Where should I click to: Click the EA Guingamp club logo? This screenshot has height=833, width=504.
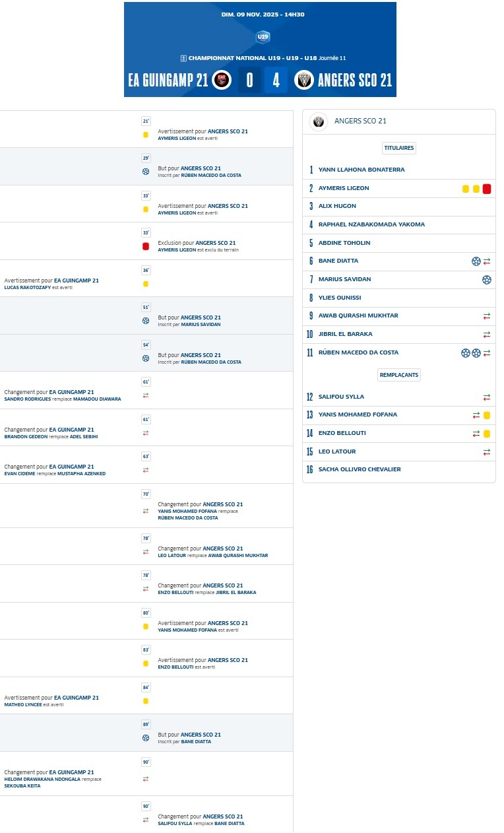(222, 80)
